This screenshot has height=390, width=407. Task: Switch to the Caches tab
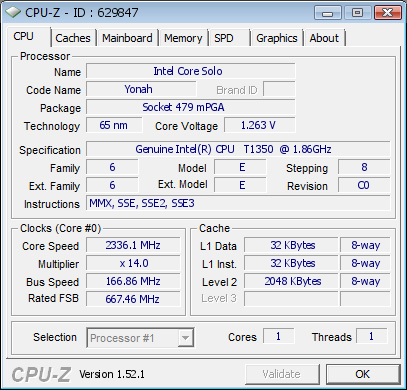click(73, 38)
